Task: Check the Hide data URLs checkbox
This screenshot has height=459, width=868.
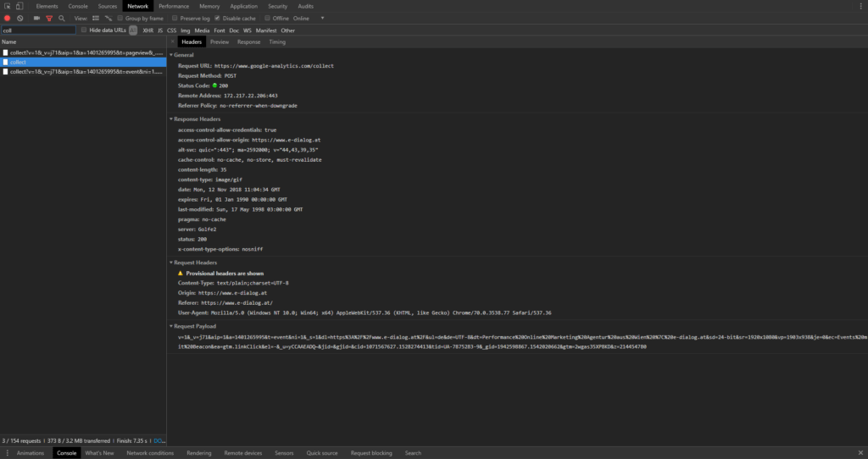Action: pos(83,30)
